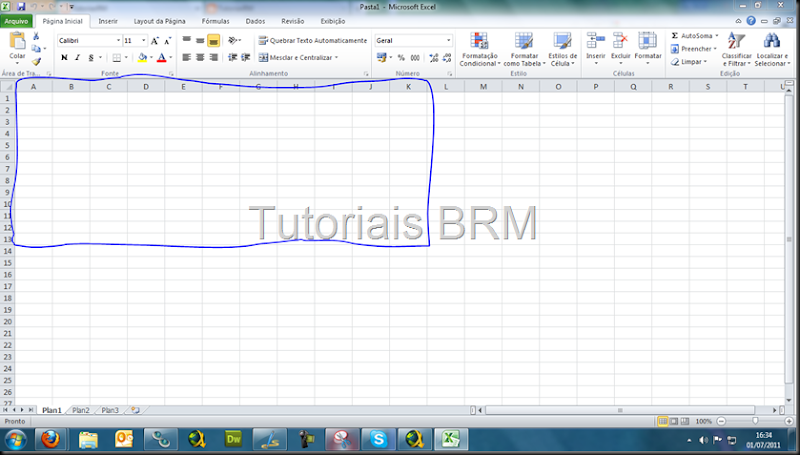This screenshot has height=455, width=800.
Task: Switch to the Inserir ribbon tab
Action: pos(108,21)
